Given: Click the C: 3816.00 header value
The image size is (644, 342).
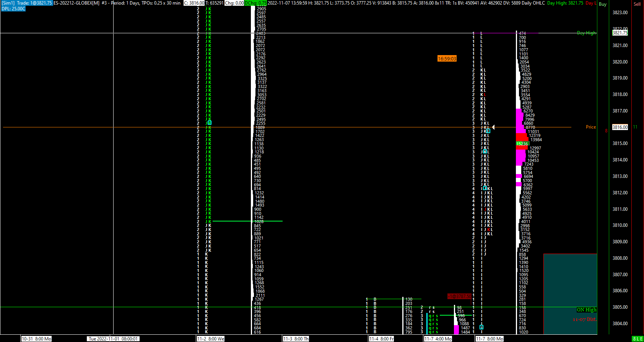Looking at the screenshot, I should coord(194,3).
